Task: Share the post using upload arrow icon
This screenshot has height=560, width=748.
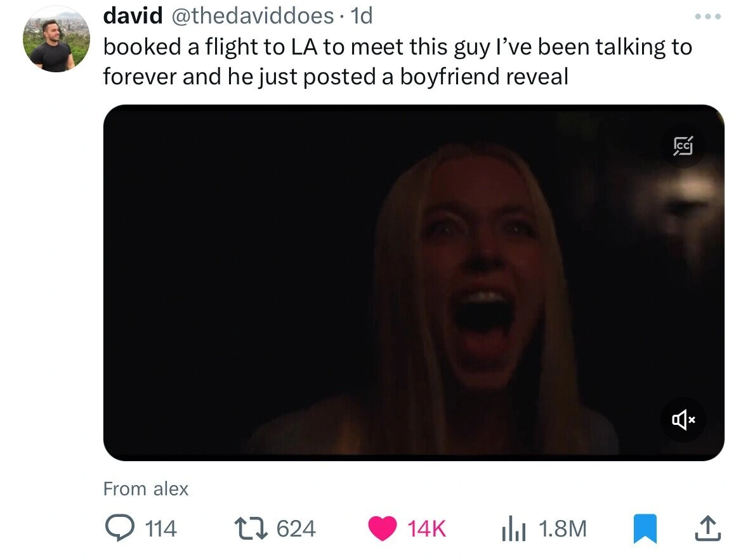Action: 707,528
